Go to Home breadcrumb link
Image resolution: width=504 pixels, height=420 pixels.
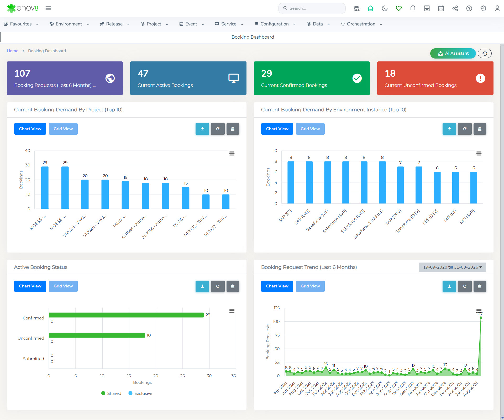click(x=12, y=51)
